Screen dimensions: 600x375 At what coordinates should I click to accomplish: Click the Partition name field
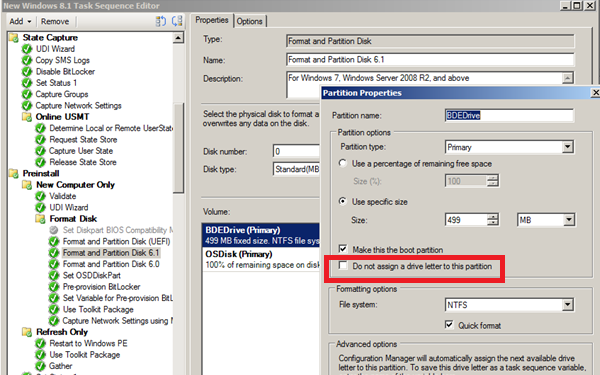(x=509, y=115)
